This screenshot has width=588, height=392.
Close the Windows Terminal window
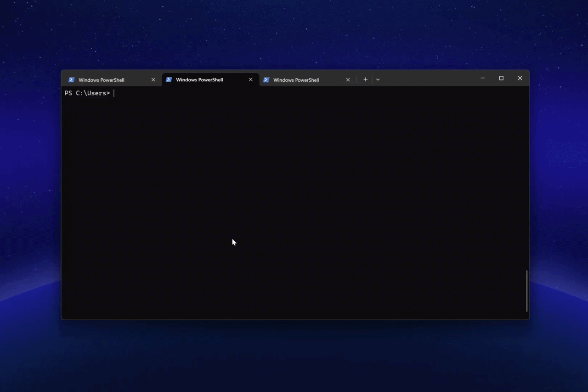pyautogui.click(x=520, y=78)
